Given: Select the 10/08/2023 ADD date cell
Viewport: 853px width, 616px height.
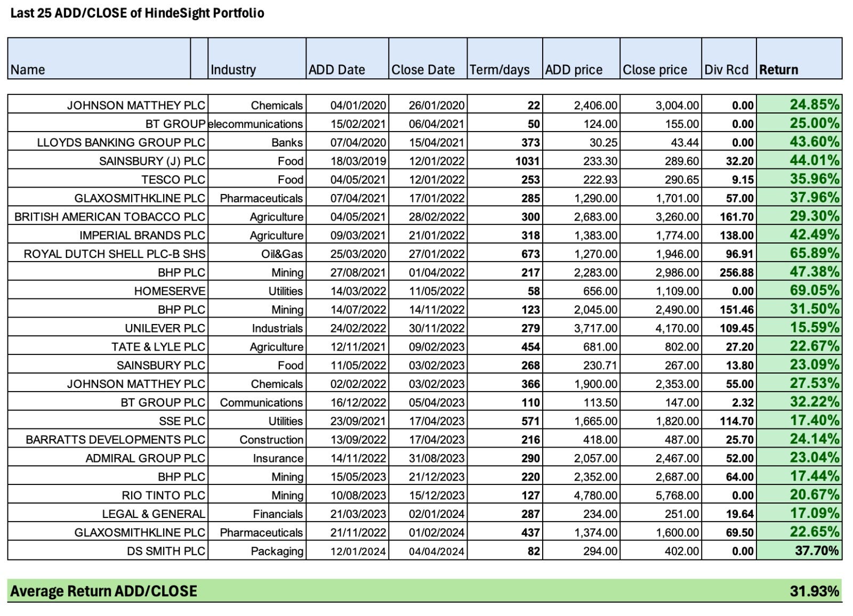Looking at the screenshot, I should [347, 496].
